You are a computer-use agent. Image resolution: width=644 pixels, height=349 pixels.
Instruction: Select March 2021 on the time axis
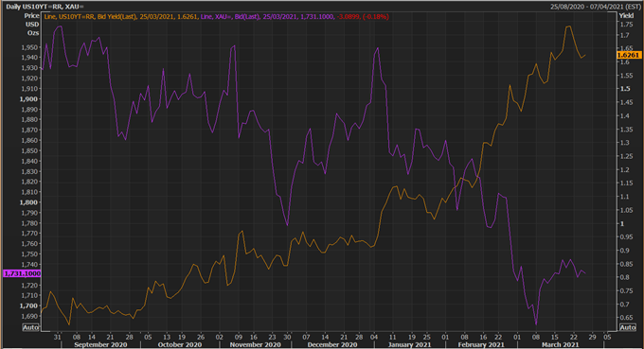pyautogui.click(x=561, y=344)
